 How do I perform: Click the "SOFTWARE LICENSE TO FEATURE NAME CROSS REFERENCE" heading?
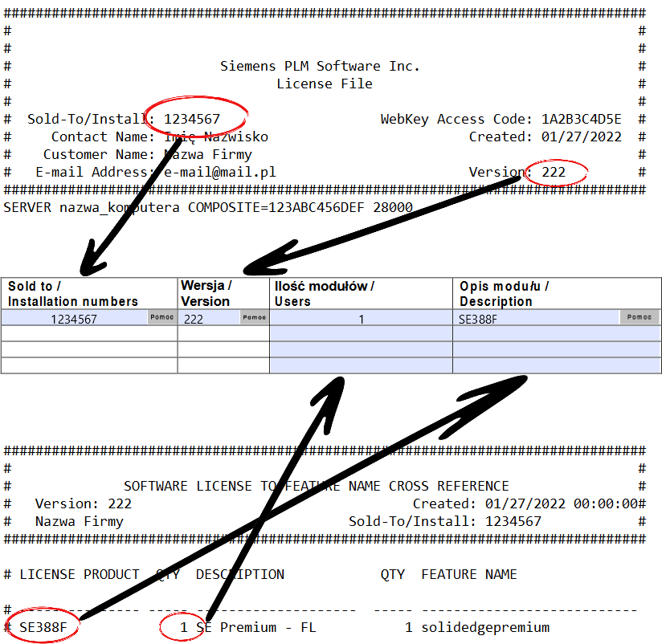click(317, 486)
